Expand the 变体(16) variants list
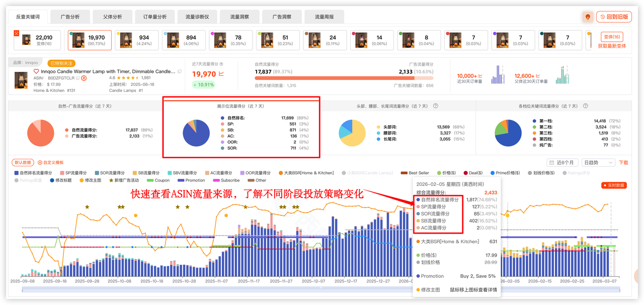This screenshot has width=644, height=305. tap(611, 37)
